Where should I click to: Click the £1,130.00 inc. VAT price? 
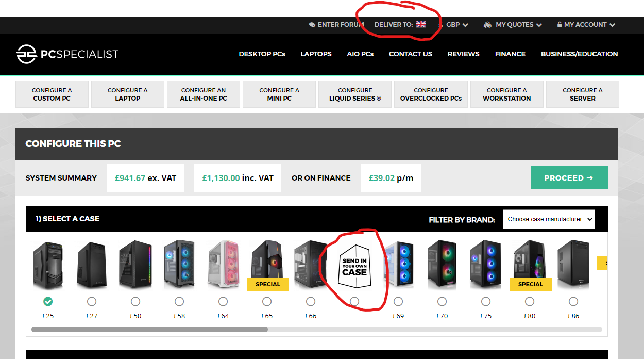pos(238,178)
